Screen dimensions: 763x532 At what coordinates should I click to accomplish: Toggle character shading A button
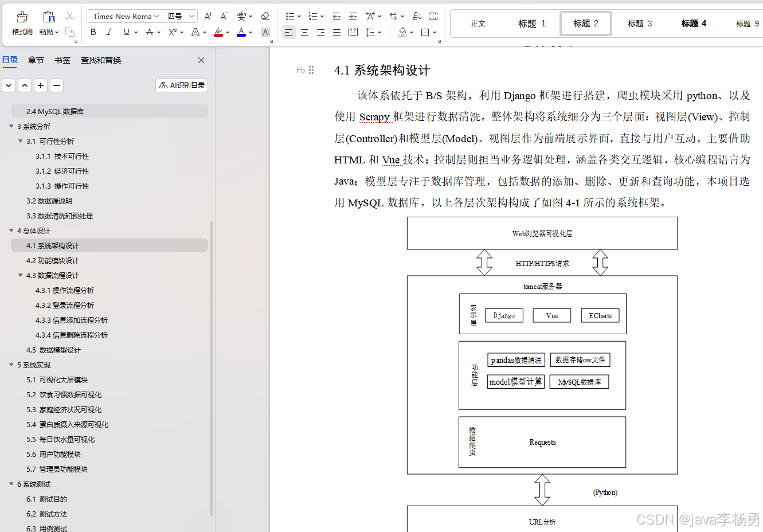(x=265, y=32)
